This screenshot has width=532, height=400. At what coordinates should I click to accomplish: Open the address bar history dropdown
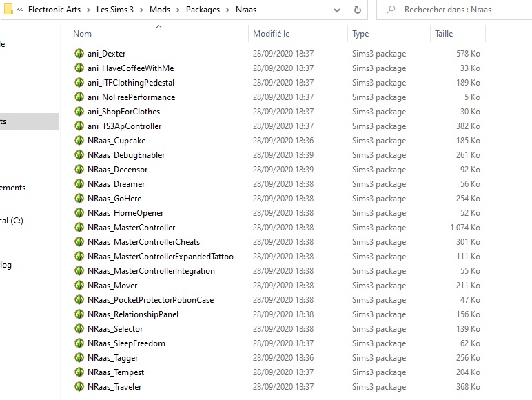coord(336,10)
